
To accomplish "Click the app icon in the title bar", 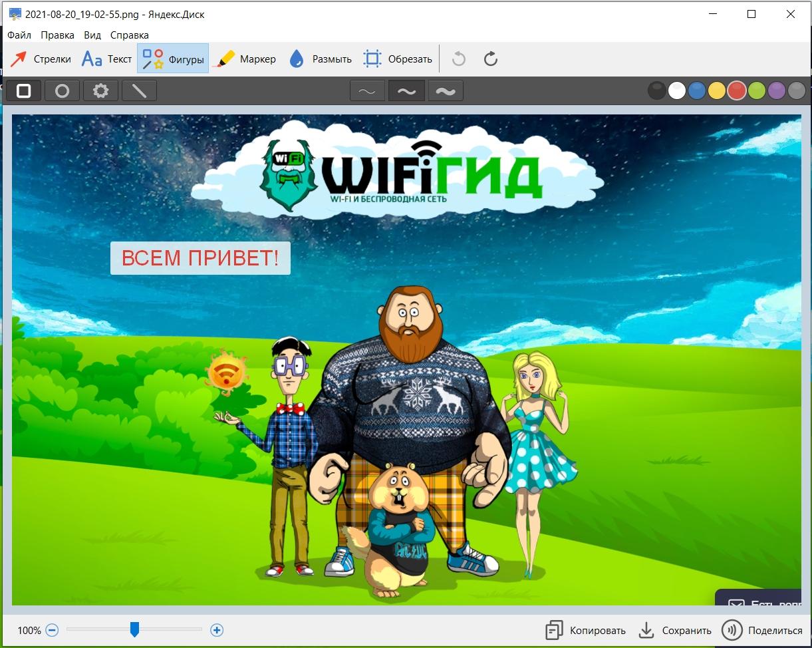I will (x=14, y=13).
